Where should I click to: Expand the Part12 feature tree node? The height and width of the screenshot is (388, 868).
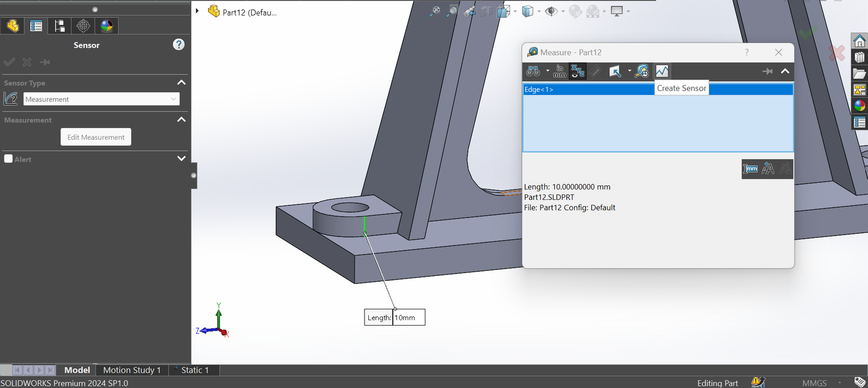[197, 11]
